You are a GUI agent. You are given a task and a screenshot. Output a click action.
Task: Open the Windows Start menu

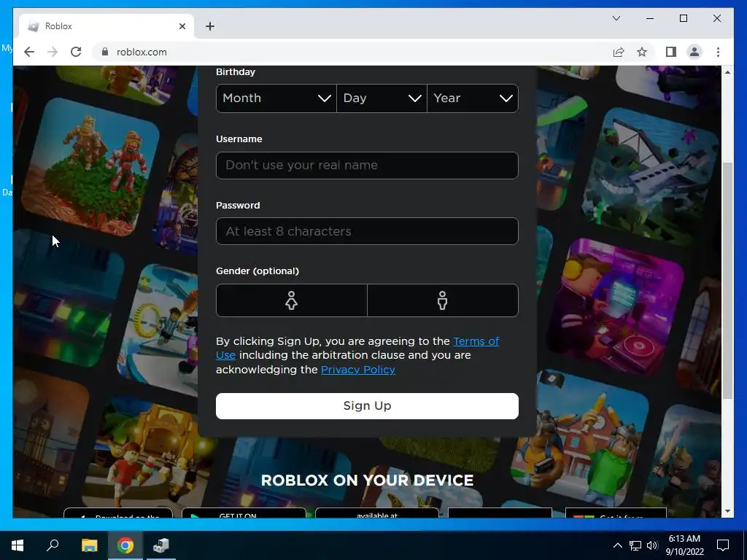[x=18, y=545]
